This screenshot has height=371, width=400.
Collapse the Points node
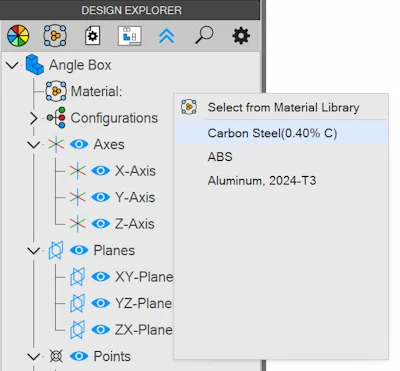point(34,357)
